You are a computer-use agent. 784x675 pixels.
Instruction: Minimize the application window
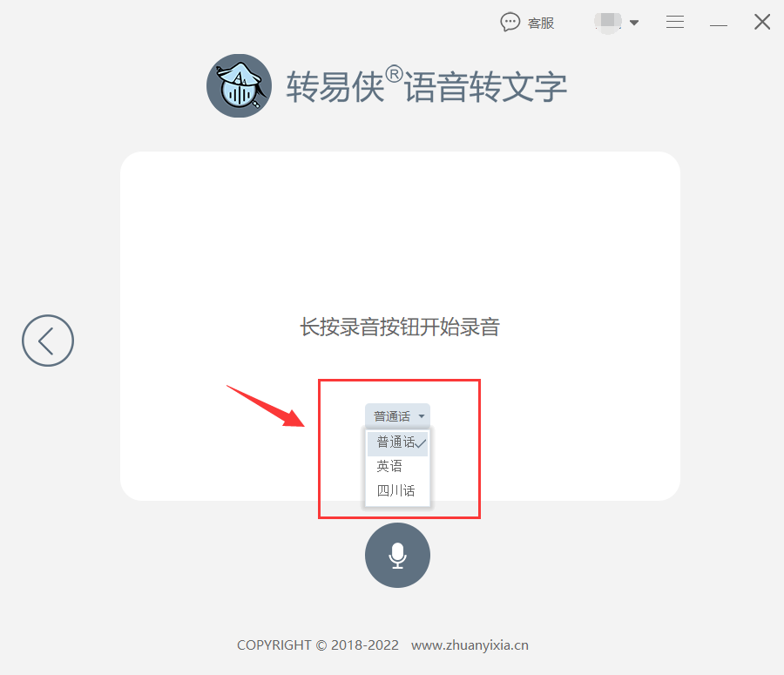click(x=719, y=24)
